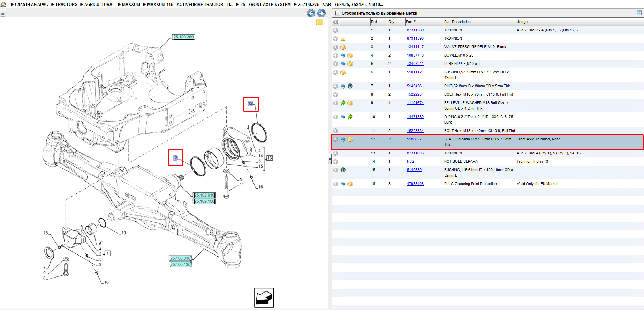
Task: Open part number 47983406 link
Action: coord(415,184)
